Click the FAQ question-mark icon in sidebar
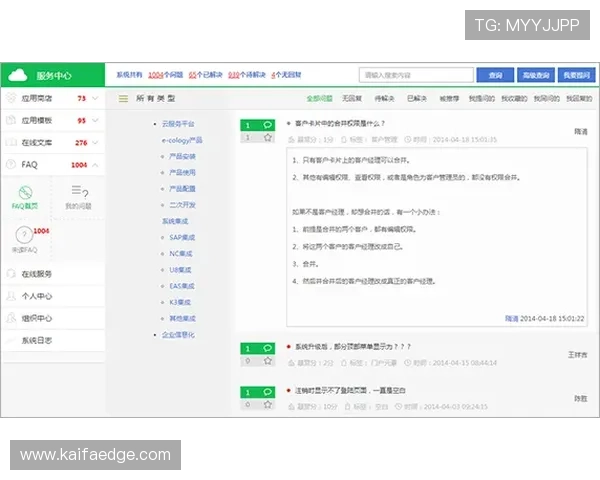 pos(11,164)
